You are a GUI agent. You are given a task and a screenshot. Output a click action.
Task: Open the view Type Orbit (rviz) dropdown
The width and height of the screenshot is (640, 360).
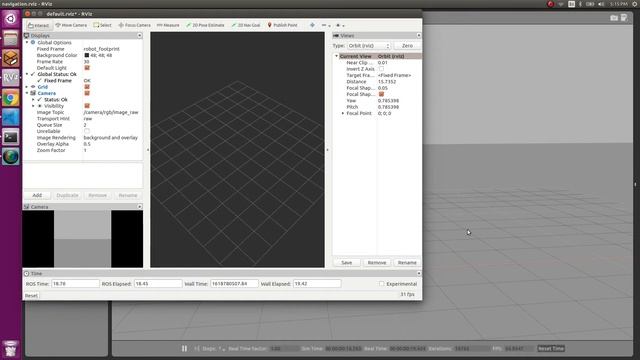pyautogui.click(x=369, y=46)
